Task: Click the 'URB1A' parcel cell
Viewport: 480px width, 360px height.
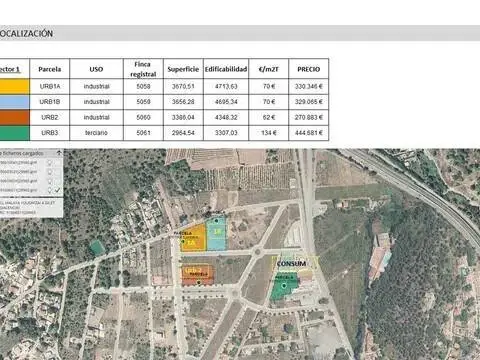Action: pos(50,86)
